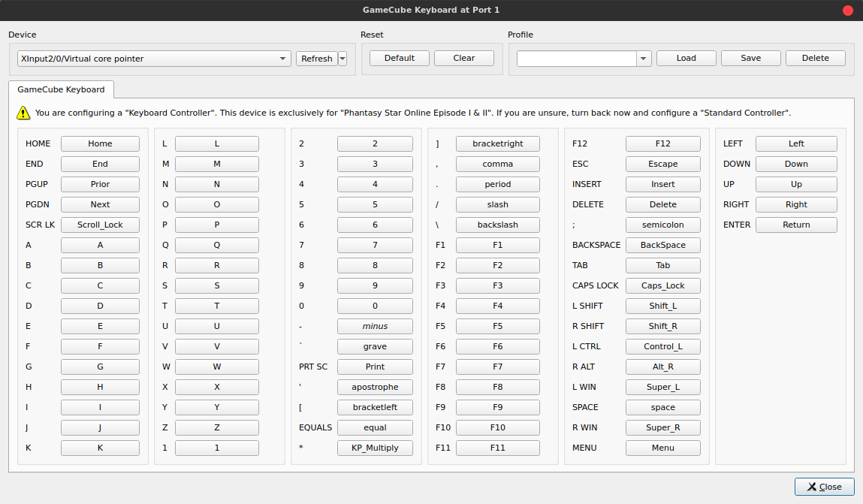The width and height of the screenshot is (863, 504).
Task: Click the mapping button for key L
Action: [217, 143]
